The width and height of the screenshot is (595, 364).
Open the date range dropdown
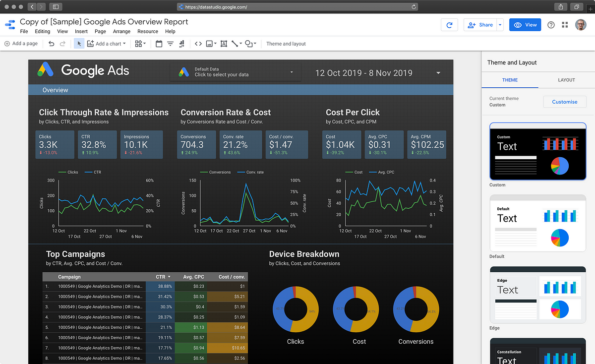coord(438,73)
